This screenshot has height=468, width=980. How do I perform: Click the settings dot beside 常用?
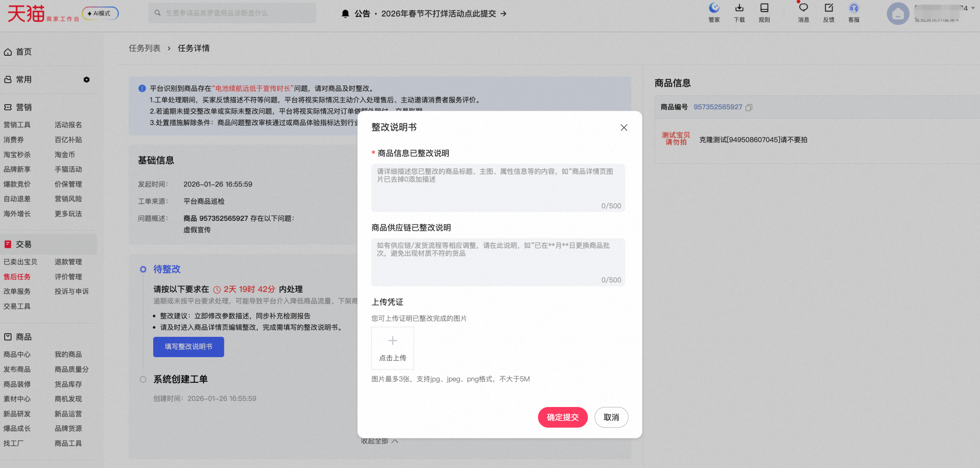point(86,79)
